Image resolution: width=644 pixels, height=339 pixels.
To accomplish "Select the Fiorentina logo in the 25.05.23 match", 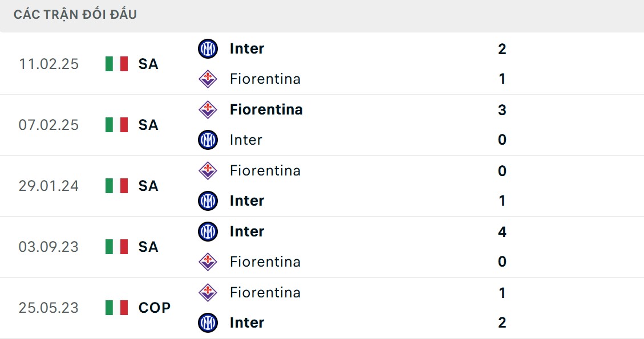I will (208, 292).
